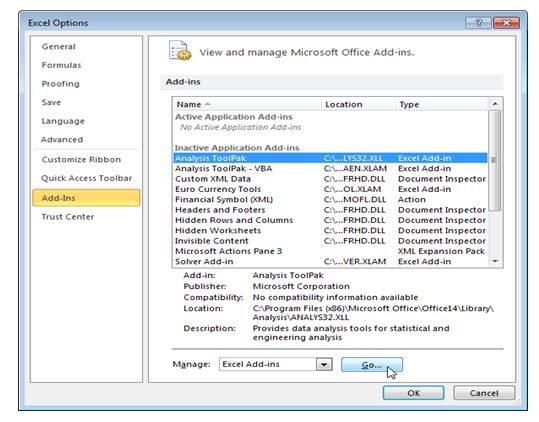
Task: Click the Add-ins document gear icon
Action: [180, 51]
